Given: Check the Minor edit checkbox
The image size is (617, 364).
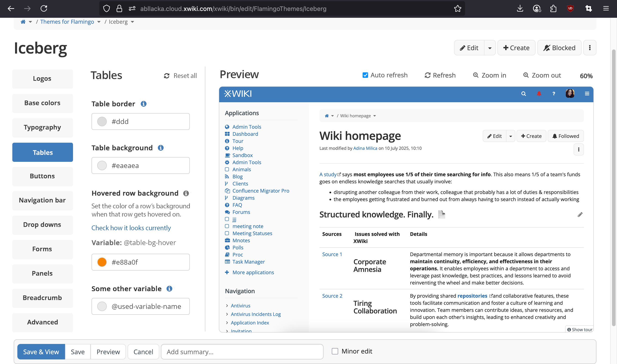Looking at the screenshot, I should pyautogui.click(x=335, y=351).
